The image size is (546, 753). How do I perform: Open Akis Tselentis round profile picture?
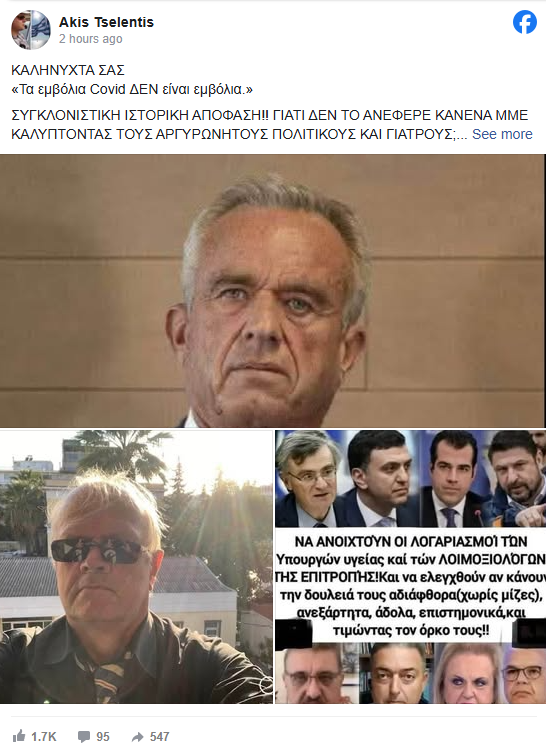pyautogui.click(x=31, y=30)
